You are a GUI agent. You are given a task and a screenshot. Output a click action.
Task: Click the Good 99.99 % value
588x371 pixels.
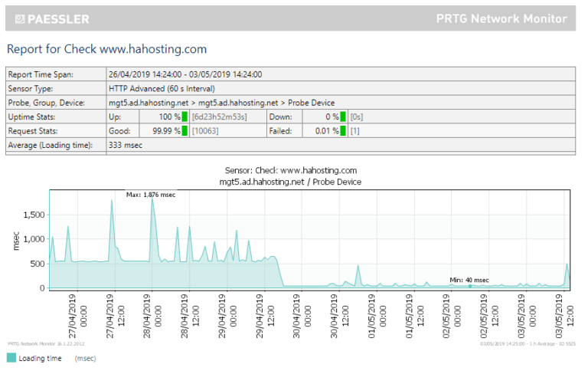click(166, 131)
